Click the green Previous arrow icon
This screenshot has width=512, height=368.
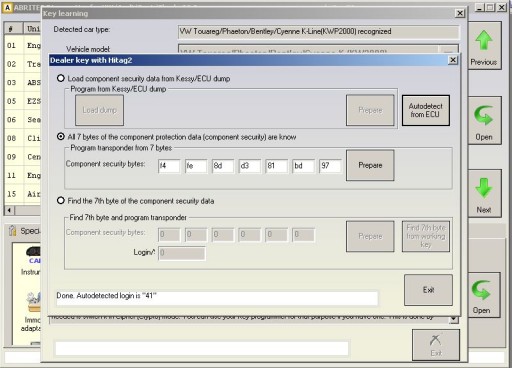pyautogui.click(x=484, y=40)
